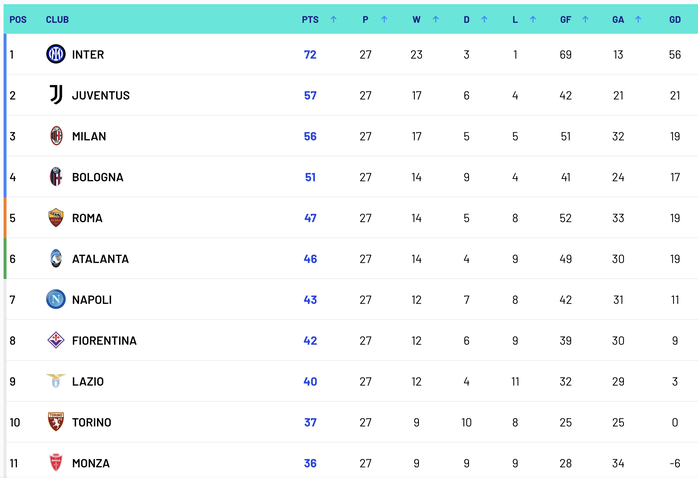Open the Lazio eagle logo

click(x=56, y=381)
